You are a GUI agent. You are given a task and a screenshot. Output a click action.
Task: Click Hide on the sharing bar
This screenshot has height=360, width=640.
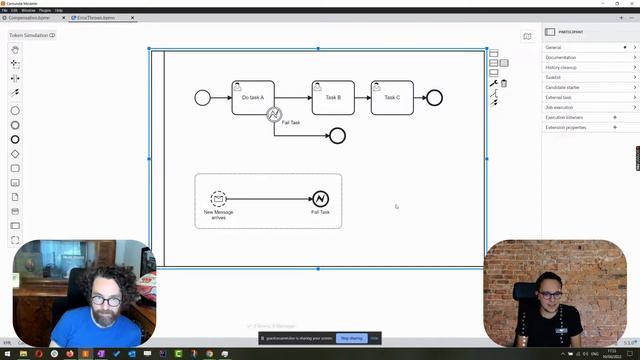pos(374,338)
